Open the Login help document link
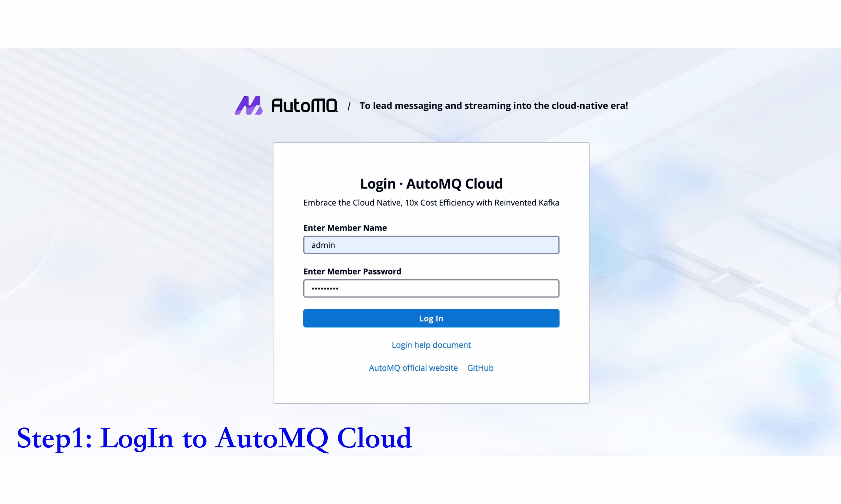The width and height of the screenshot is (841, 504). pyautogui.click(x=431, y=345)
